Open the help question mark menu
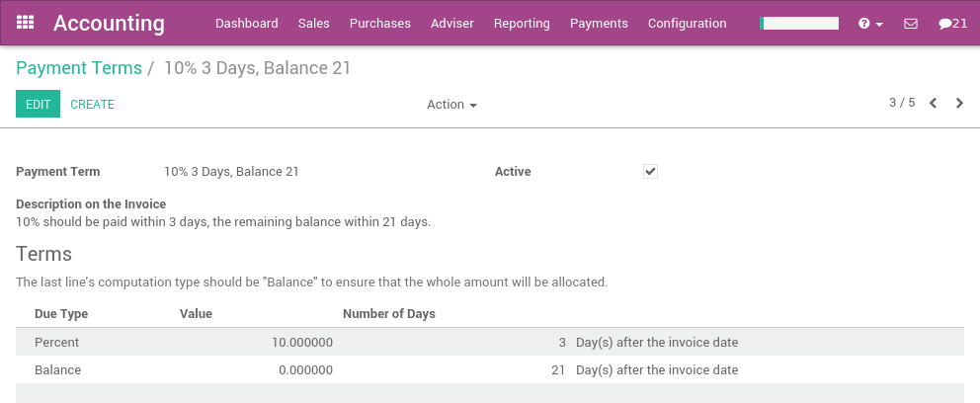980x403 pixels. [x=869, y=24]
